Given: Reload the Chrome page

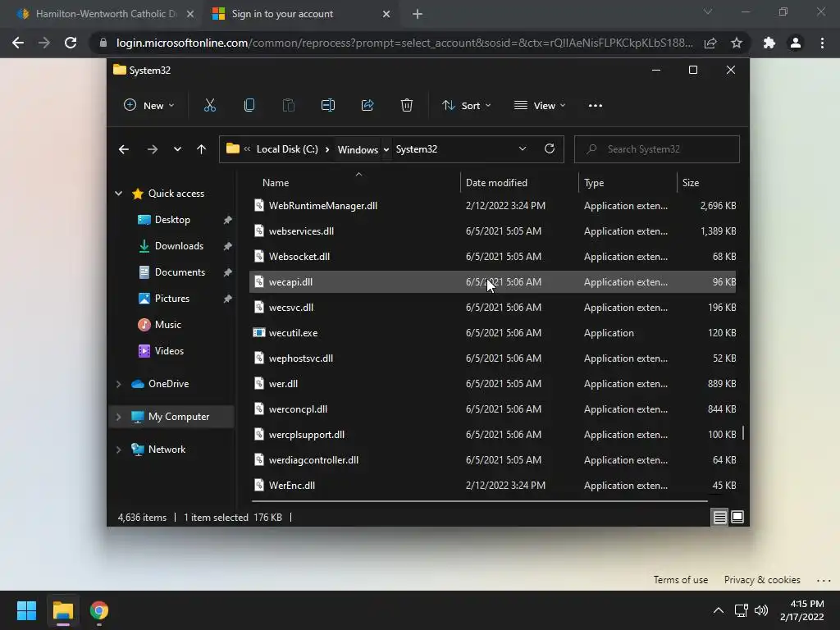Looking at the screenshot, I should pyautogui.click(x=71, y=43).
